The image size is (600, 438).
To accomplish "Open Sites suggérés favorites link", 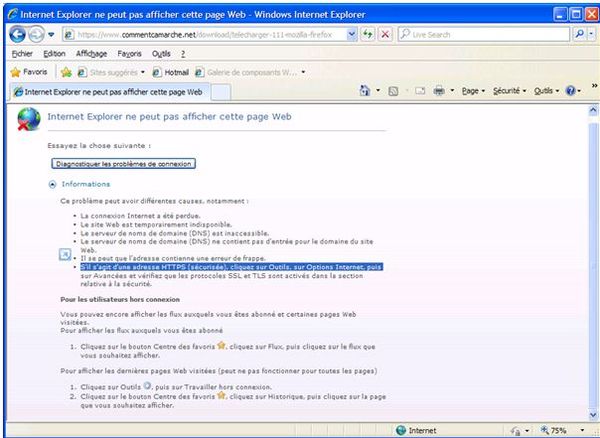I will [x=111, y=72].
